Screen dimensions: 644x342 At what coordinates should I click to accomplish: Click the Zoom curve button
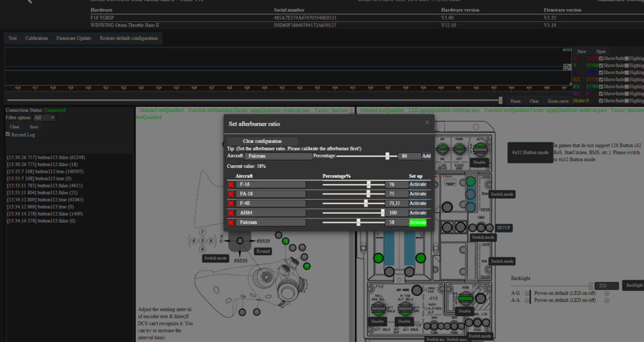[558, 101]
